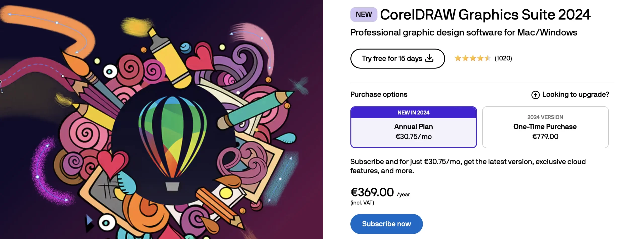The image size is (644, 239).
Task: Click the Purchase options heading
Action: [x=379, y=95]
